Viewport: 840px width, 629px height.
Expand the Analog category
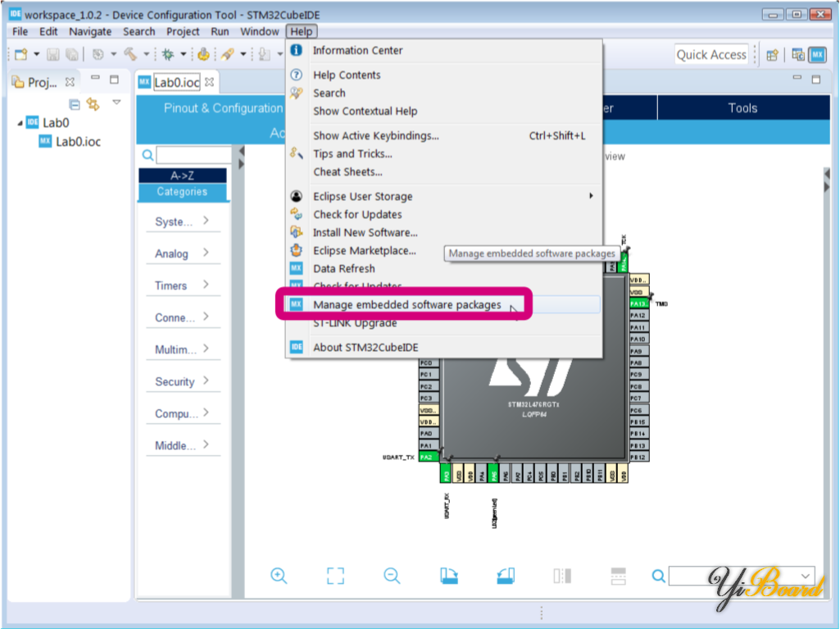[x=182, y=253]
